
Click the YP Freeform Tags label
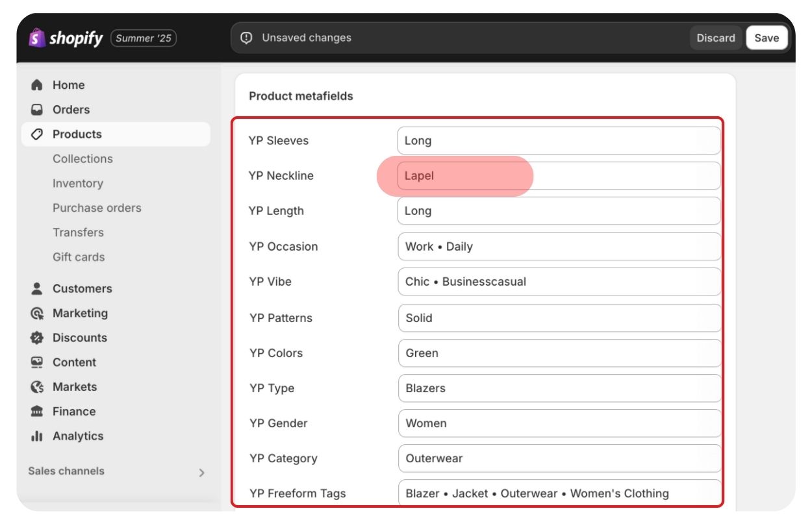pos(298,493)
